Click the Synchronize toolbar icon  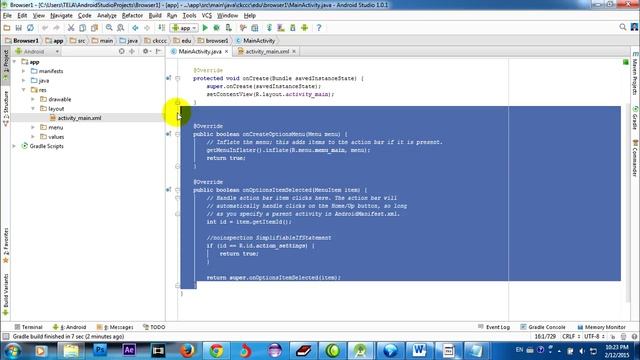pos(30,28)
